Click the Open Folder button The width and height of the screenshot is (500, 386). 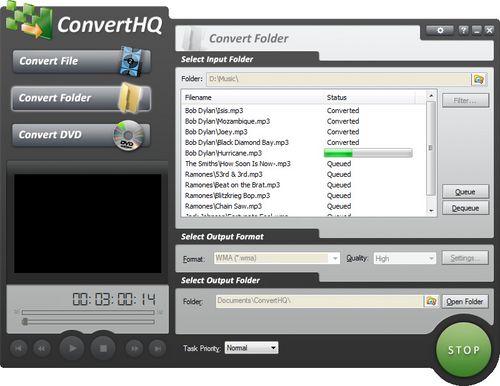pyautogui.click(x=465, y=301)
